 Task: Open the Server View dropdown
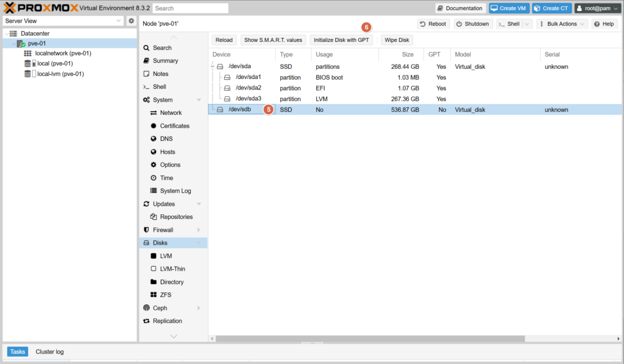pos(63,21)
